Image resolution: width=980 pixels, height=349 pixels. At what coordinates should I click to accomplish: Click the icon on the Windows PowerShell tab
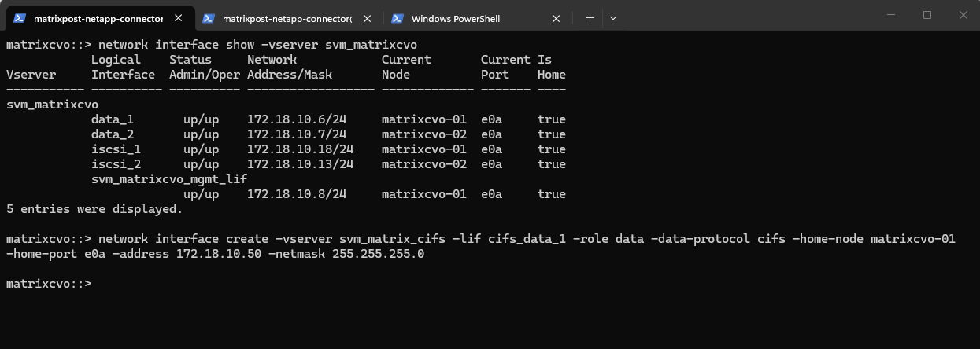(398, 18)
